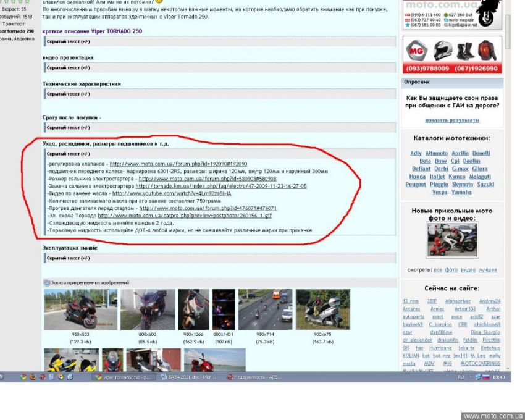
Task: Expand hidden text under 'краткое описание Viper TORNADO 250'
Action: pos(69,41)
